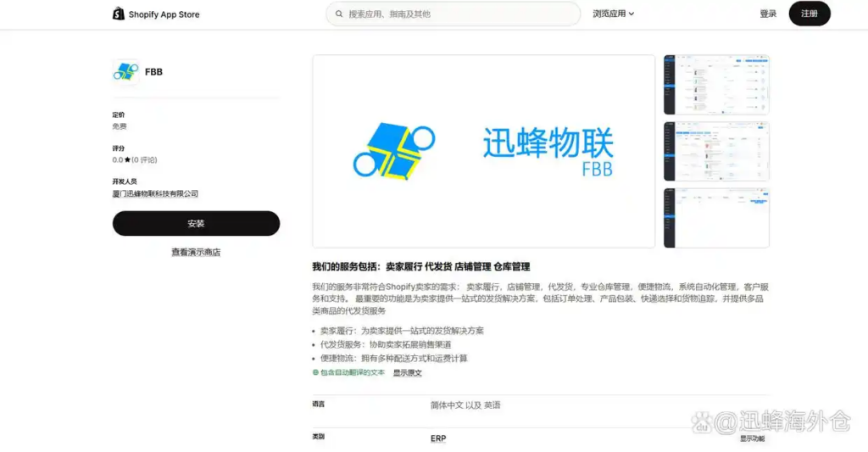Viewport: 868px width, 452px height.
Task: Open the first screenshot thumbnail
Action: pos(716,85)
